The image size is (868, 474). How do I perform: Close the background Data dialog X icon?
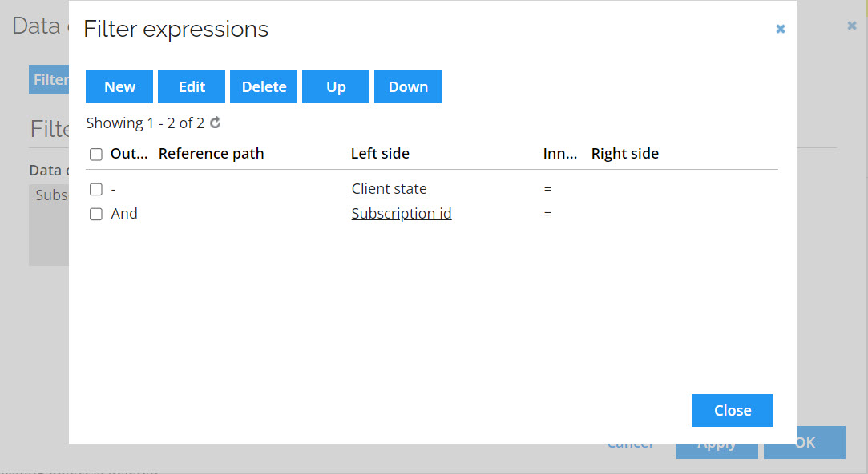click(852, 26)
